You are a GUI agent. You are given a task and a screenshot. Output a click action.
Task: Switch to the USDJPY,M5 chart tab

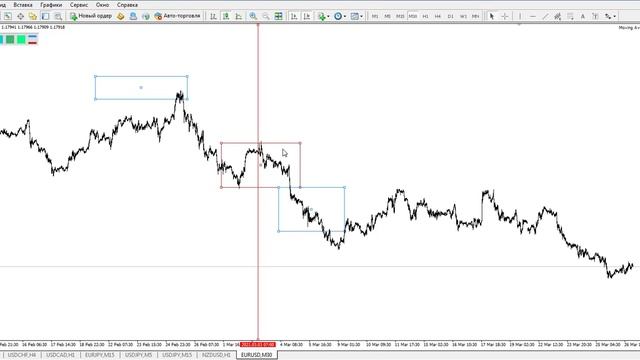[138, 355]
